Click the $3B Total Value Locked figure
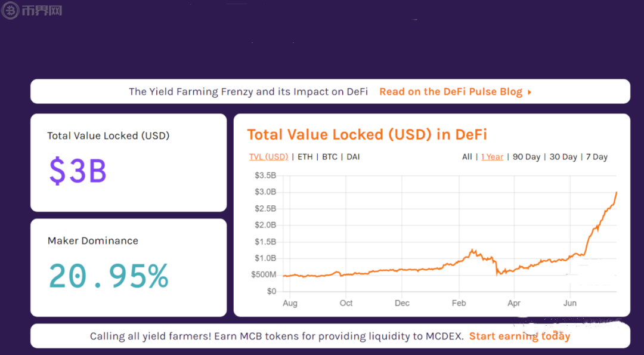This screenshot has height=355, width=644. pyautogui.click(x=78, y=171)
